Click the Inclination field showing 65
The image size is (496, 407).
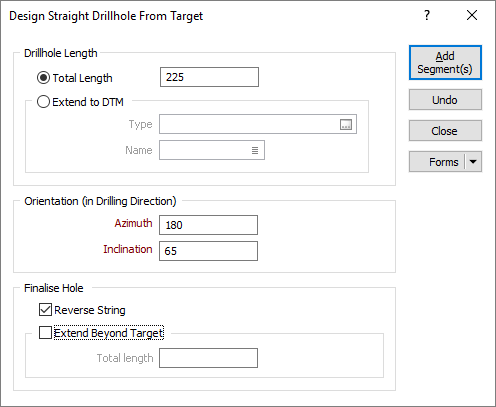[x=208, y=251]
